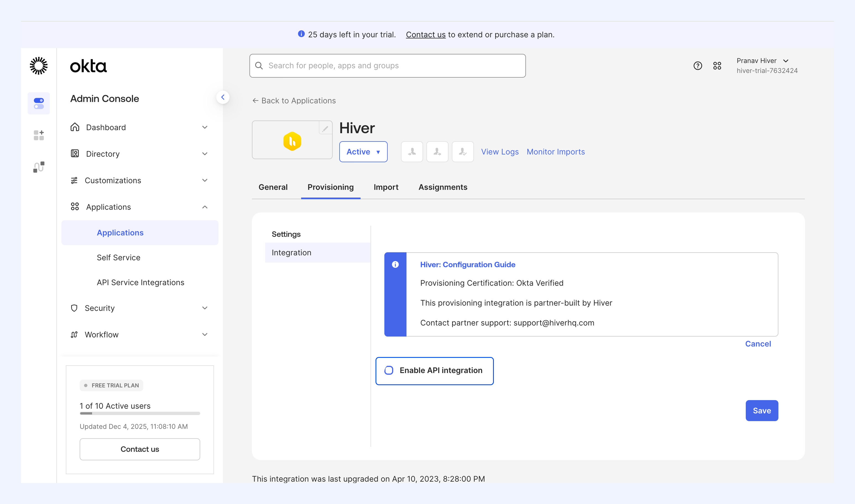Expand the Directory menu chevron
The image size is (855, 504).
click(x=205, y=154)
